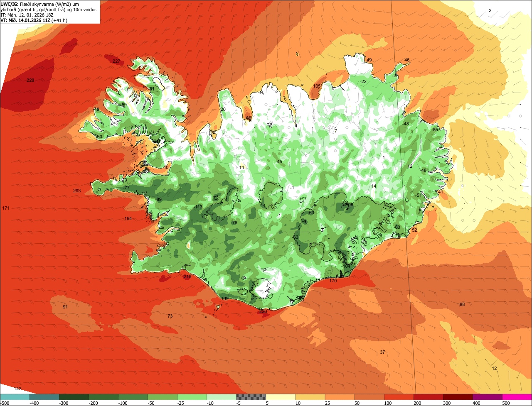The width and height of the screenshot is (532, 406).
Task: Click the '46' flux value on the map
Action: [x=407, y=60]
